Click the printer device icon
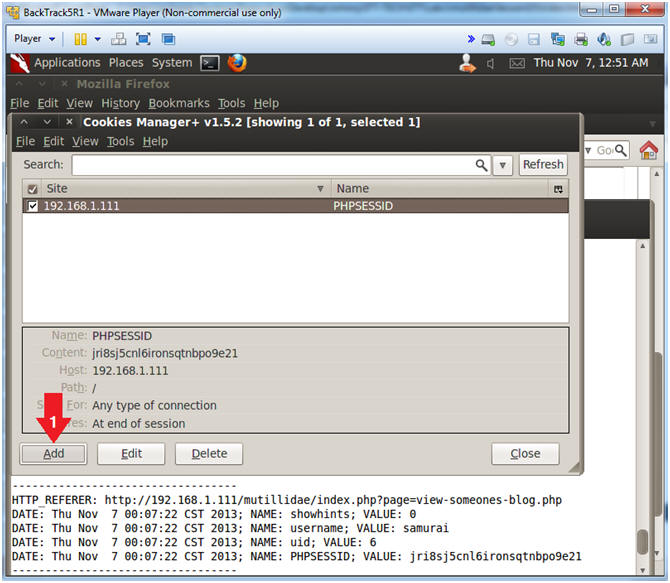Viewport: 670px width, 583px height. (581, 40)
